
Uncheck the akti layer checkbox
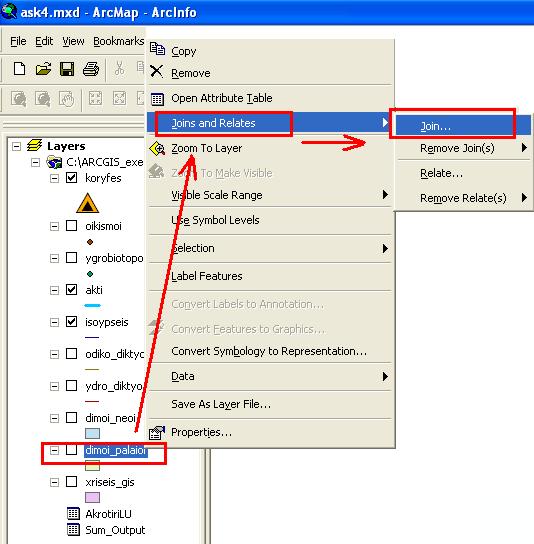[71, 289]
